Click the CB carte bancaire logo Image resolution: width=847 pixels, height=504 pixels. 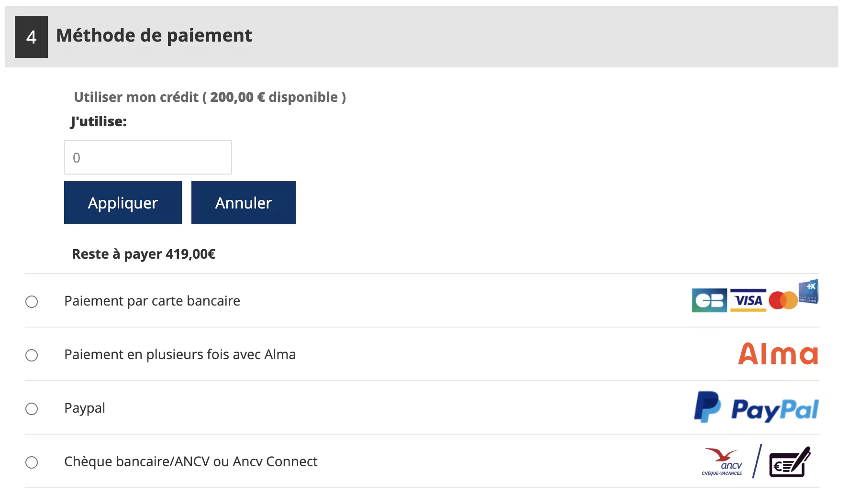[709, 300]
